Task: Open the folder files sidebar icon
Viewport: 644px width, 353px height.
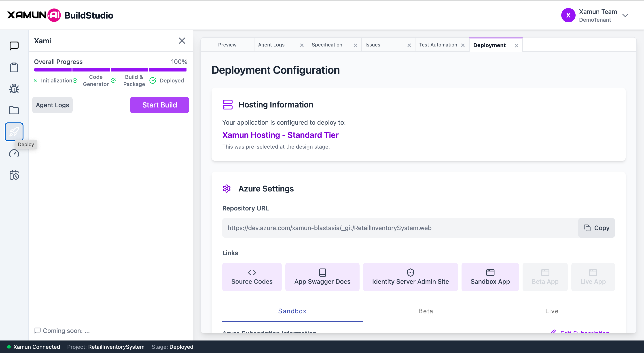Action: [x=14, y=110]
